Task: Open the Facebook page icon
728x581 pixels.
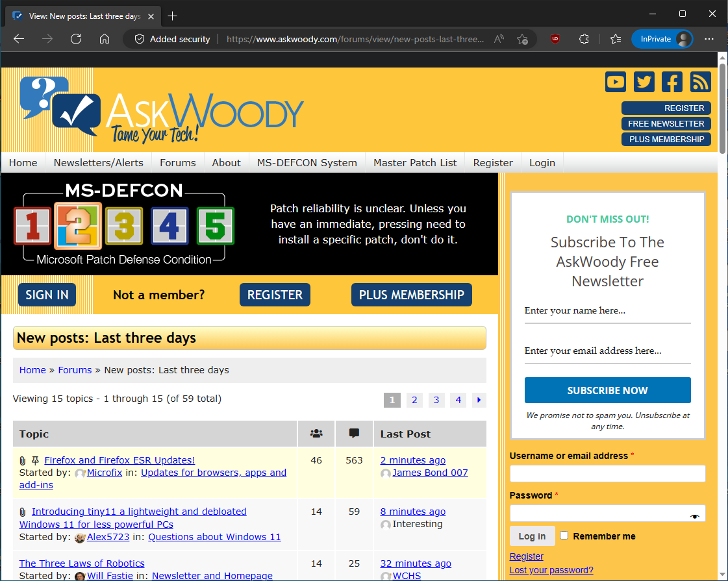Action: tap(672, 82)
